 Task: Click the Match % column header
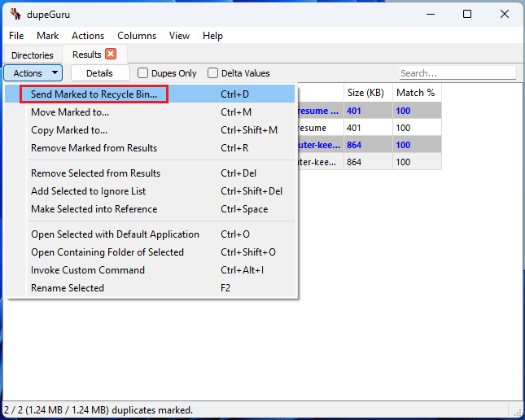(417, 93)
